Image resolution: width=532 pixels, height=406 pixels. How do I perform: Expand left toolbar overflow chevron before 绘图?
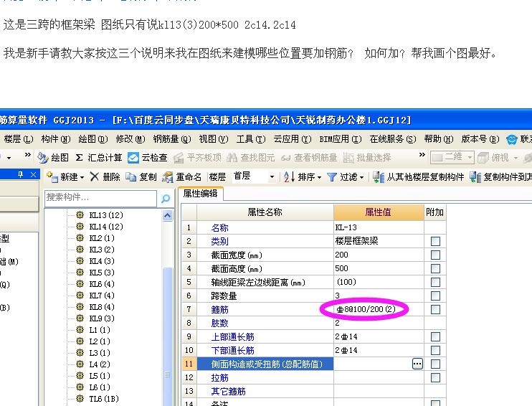click(28, 155)
